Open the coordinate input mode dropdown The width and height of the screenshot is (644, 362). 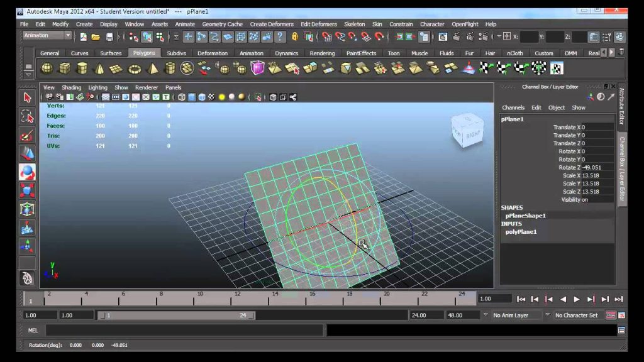click(499, 36)
